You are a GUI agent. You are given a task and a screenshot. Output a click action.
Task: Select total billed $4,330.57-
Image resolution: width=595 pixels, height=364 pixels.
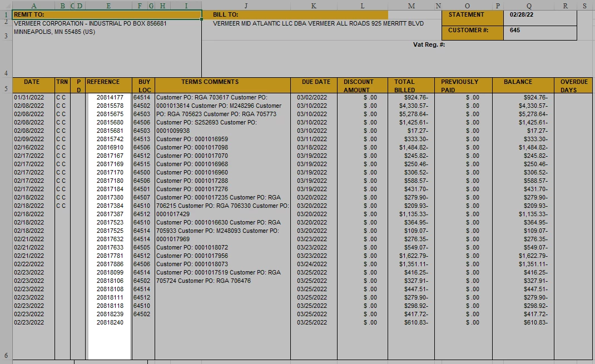[x=414, y=106]
